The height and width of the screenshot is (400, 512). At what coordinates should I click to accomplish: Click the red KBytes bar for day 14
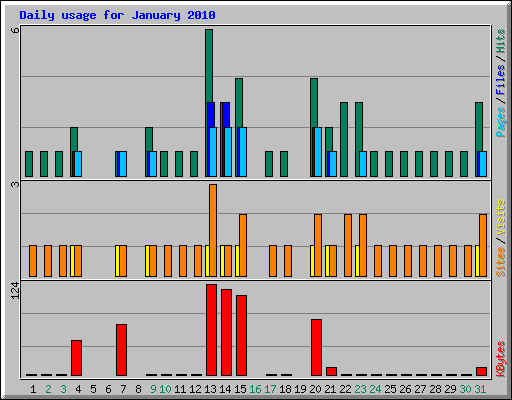click(226, 333)
